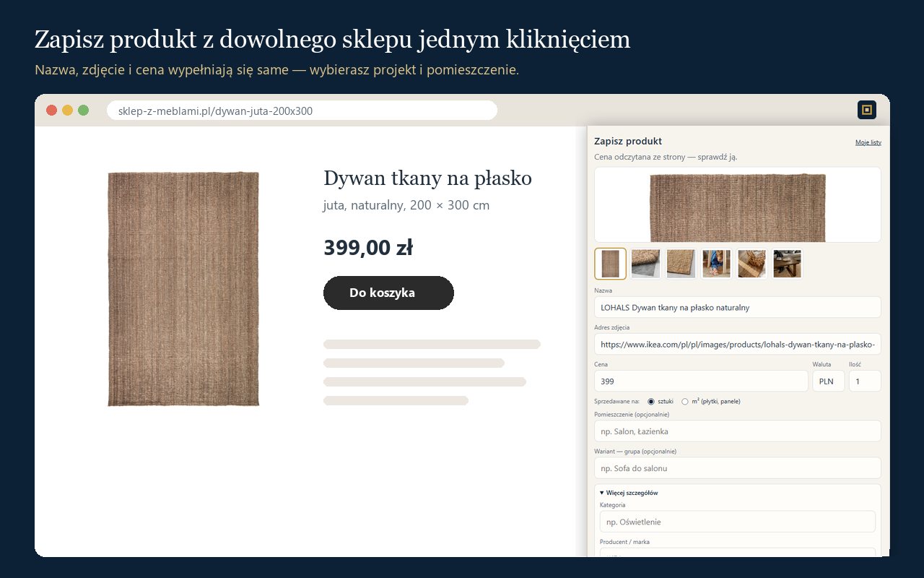Click the large rug product photo on shop page
This screenshot has width=924, height=578.
click(x=183, y=289)
